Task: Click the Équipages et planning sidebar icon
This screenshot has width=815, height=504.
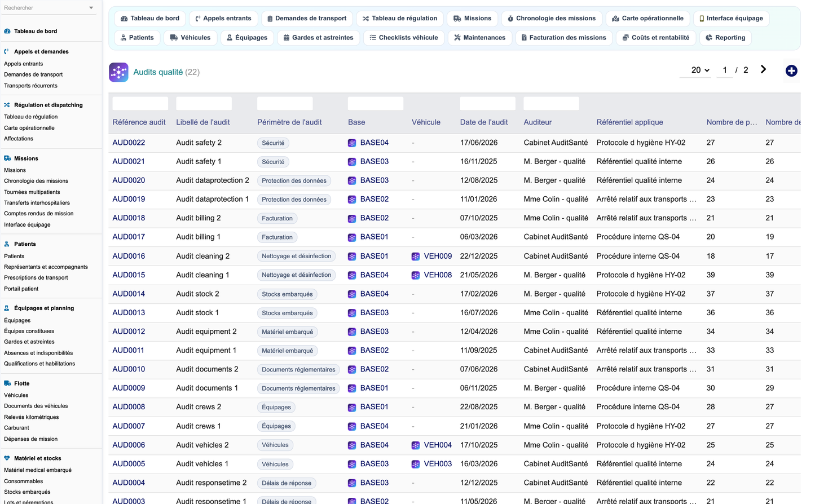Action: (7, 308)
